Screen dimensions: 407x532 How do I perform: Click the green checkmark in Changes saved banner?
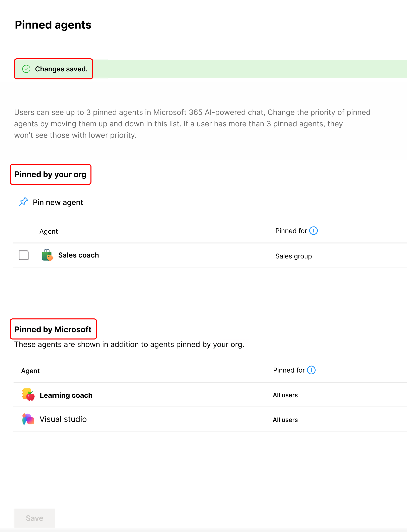tap(26, 69)
